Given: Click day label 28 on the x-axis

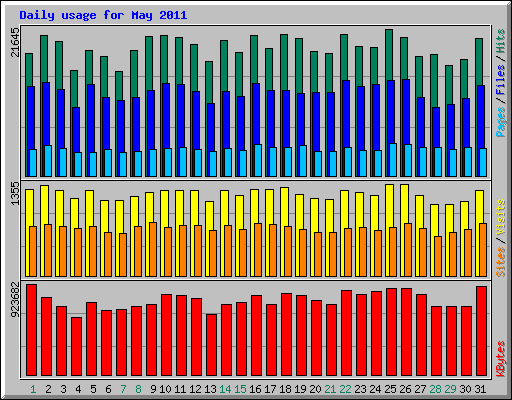Looking at the screenshot, I should (x=435, y=389).
